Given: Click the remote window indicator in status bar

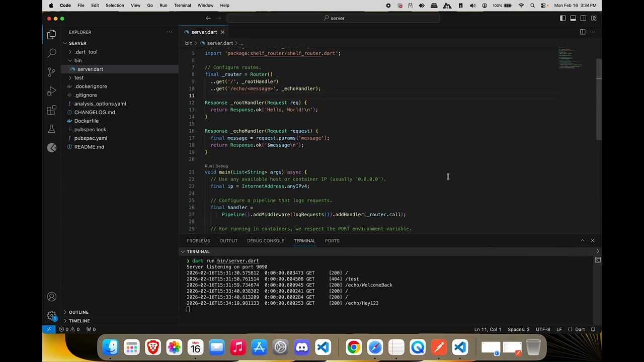Looking at the screenshot, I should (x=49, y=329).
